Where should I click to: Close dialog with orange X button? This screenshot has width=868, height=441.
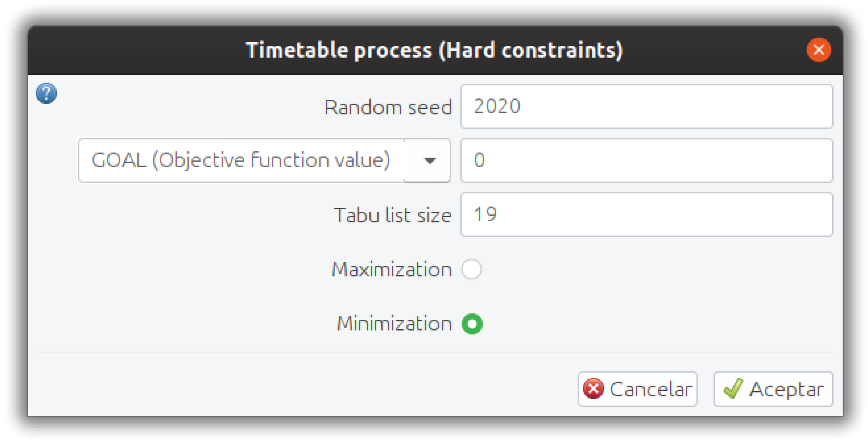(x=819, y=50)
